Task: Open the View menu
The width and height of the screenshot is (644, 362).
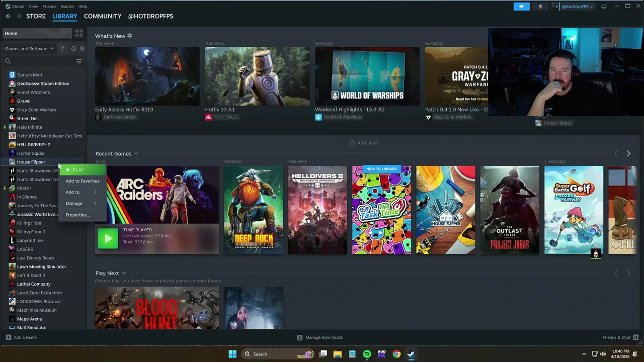Action: (33, 7)
